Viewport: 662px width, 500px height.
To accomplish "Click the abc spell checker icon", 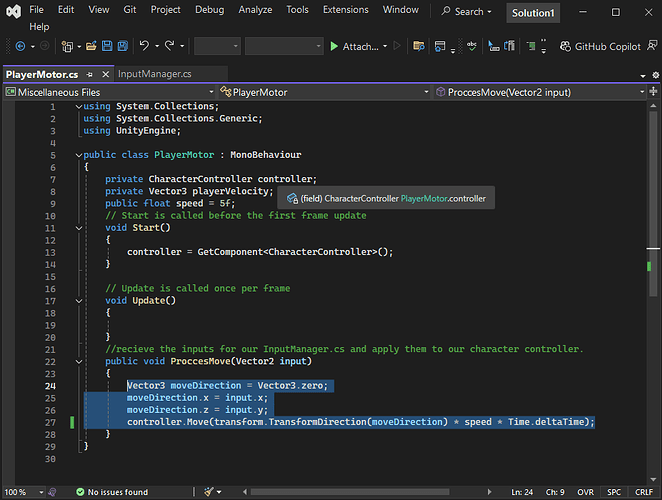I will point(472,46).
